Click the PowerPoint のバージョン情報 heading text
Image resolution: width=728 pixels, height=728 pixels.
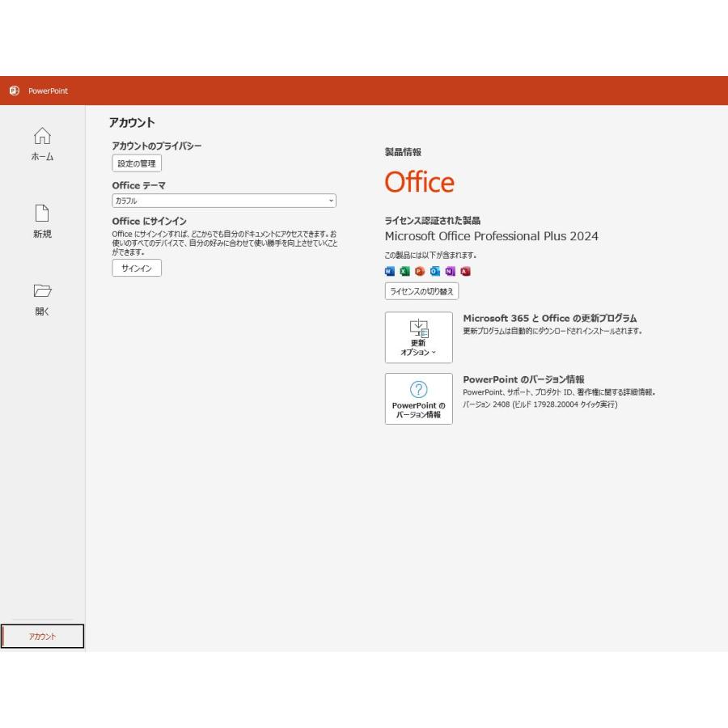[523, 379]
